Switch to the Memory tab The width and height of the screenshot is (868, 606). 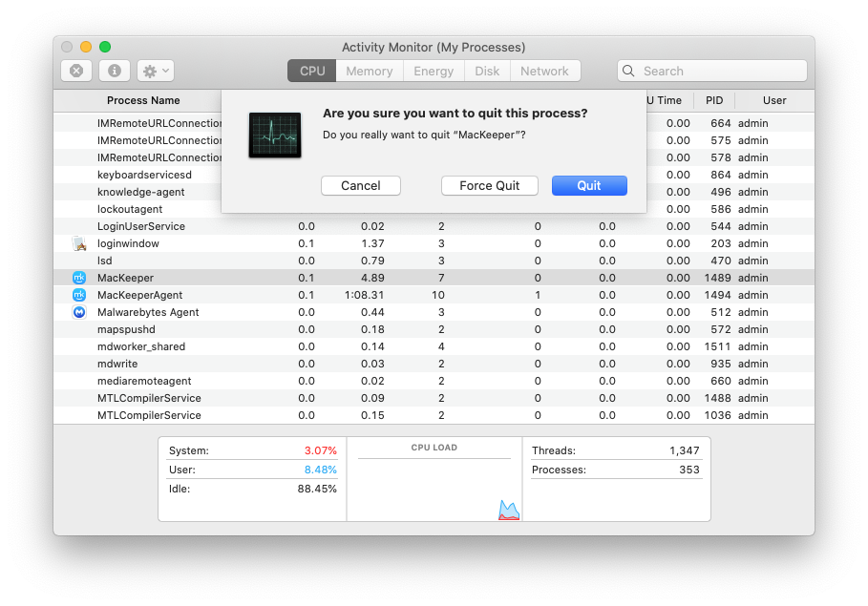click(370, 71)
